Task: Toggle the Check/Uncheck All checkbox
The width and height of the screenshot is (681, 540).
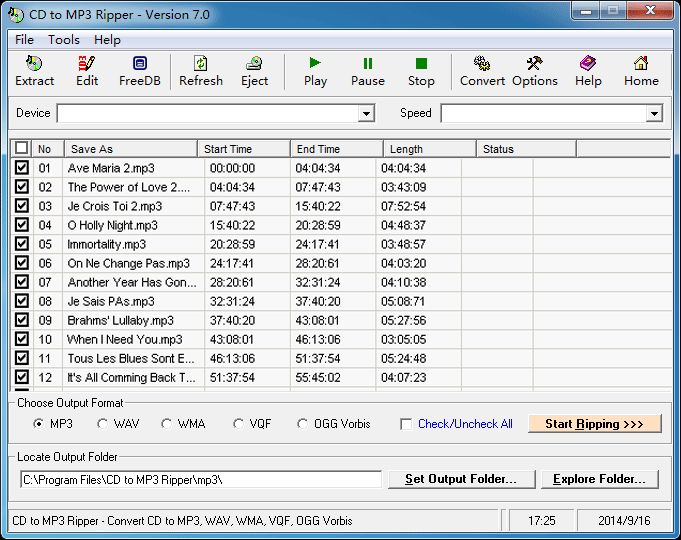Action: (406, 424)
